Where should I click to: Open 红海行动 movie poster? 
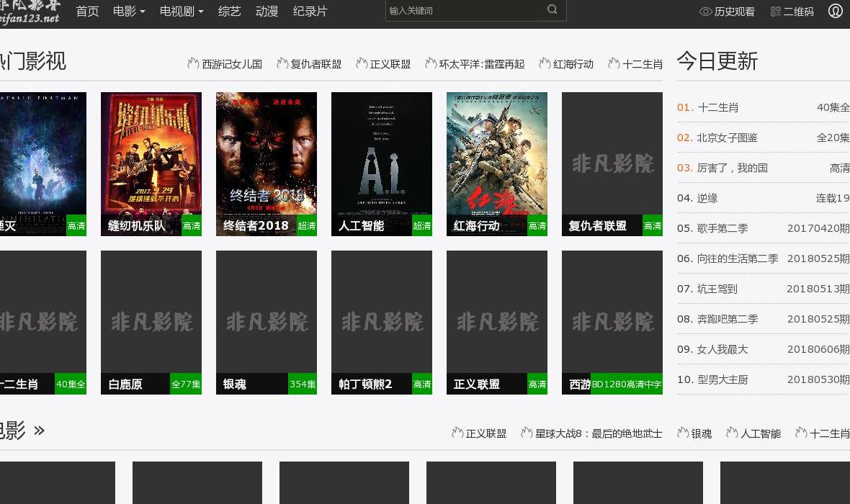pos(497,163)
